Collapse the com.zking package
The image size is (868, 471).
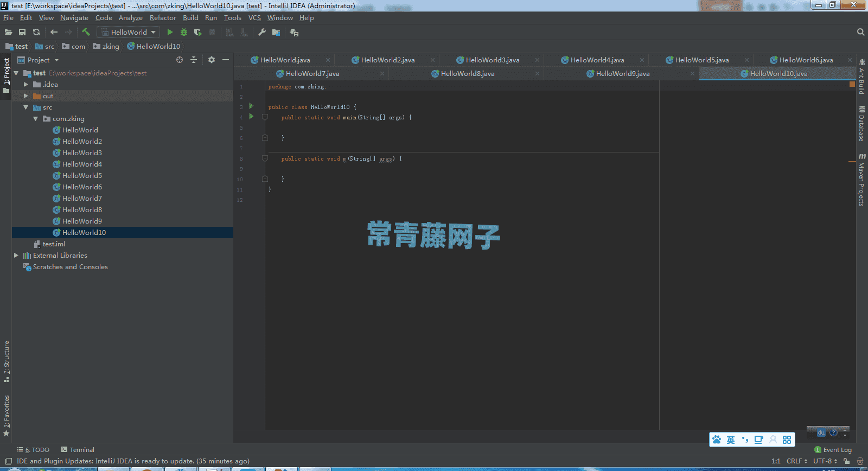point(35,119)
